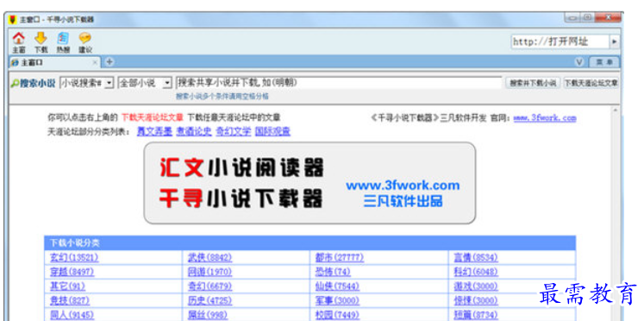Click the plus icon to add tab
Viewport: 644px width, 321px height.
(x=109, y=62)
